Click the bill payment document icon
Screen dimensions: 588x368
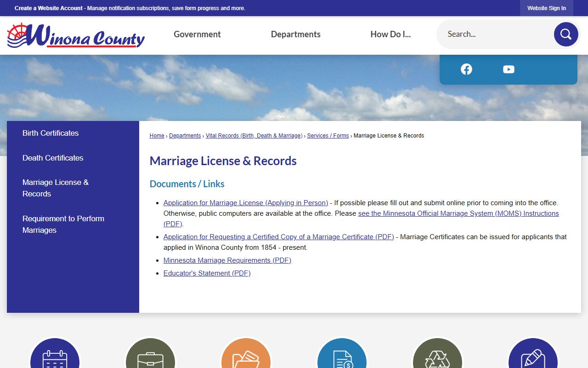tap(342, 353)
